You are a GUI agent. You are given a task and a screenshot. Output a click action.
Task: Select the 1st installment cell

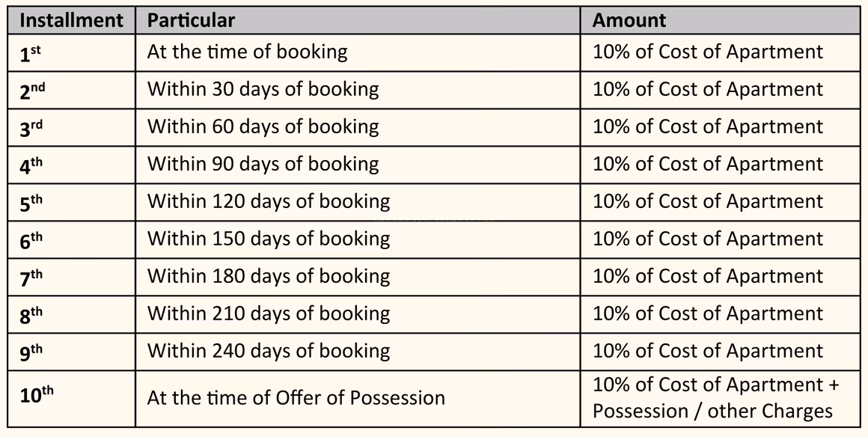pyautogui.click(x=71, y=52)
